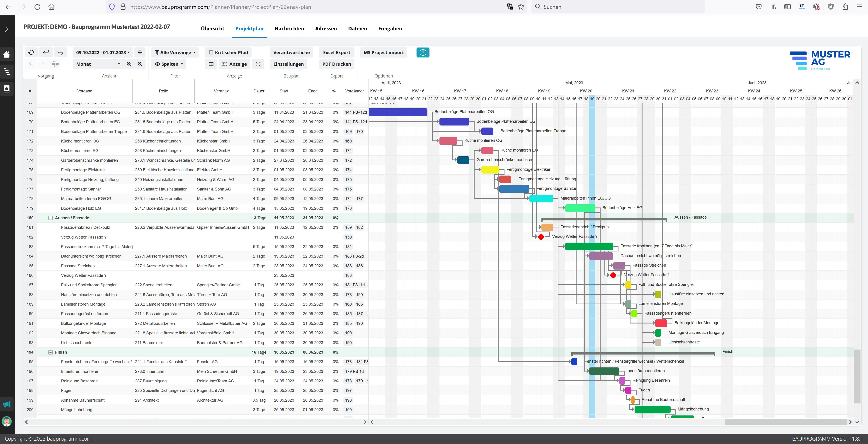Click the pan/move crosshair icon in Ansicht group

[x=140, y=52]
